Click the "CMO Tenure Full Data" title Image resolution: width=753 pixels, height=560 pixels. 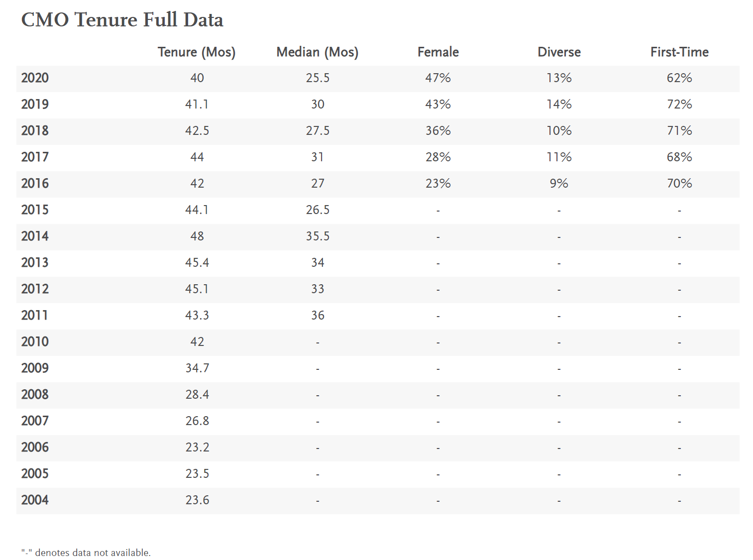[x=122, y=20]
